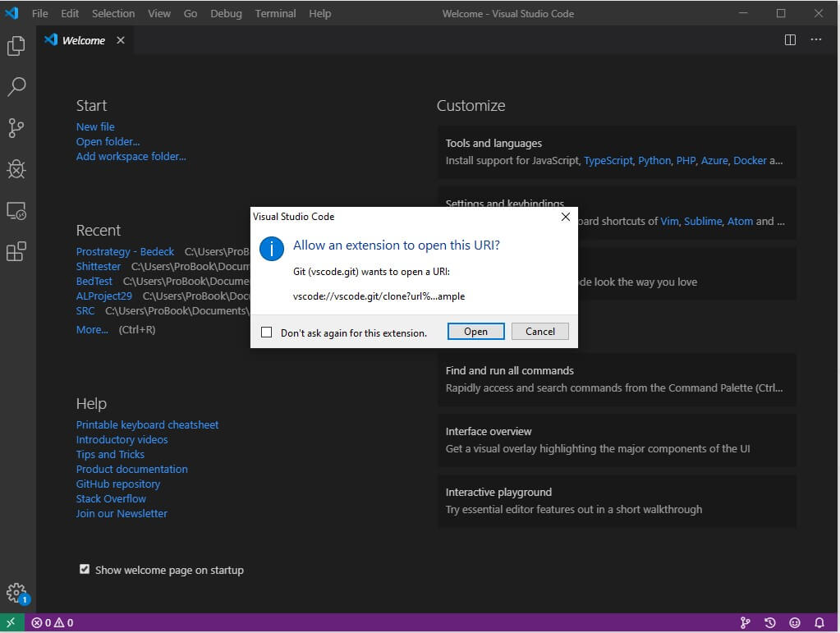Viewport: 840px width, 633px height.
Task: Click the Atom keybindings link
Action: tap(740, 221)
